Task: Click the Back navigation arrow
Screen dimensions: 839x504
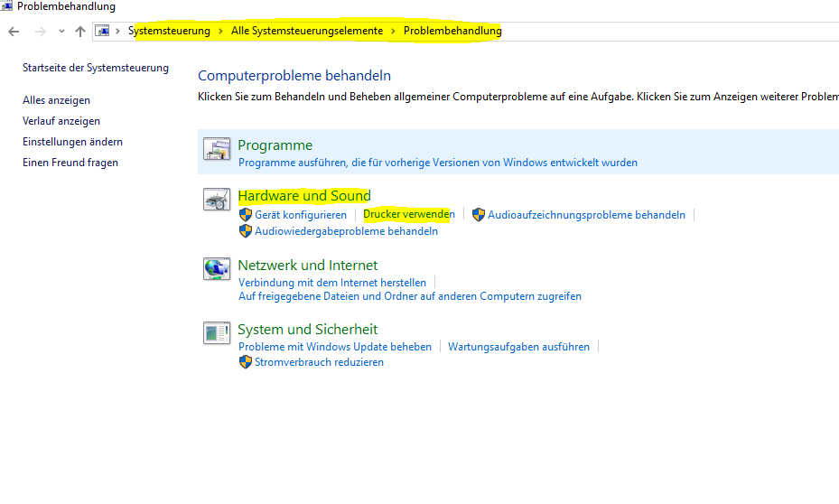Action: point(14,32)
